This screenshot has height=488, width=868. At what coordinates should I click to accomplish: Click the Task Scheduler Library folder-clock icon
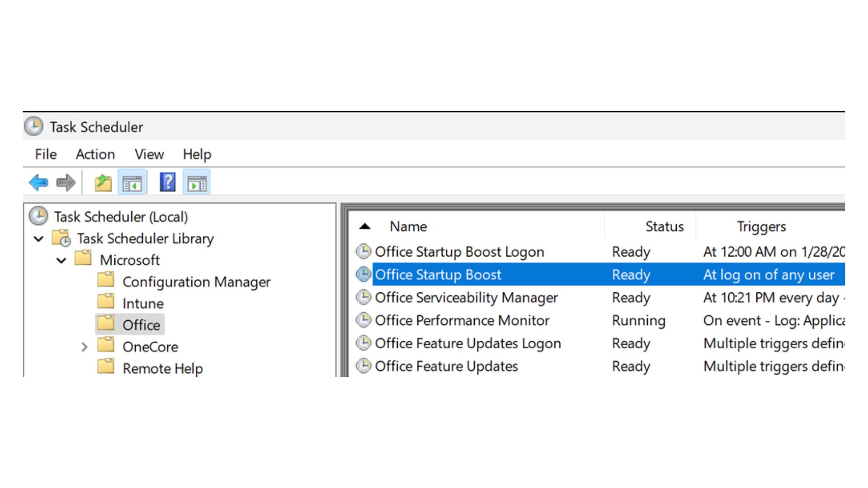point(61,238)
